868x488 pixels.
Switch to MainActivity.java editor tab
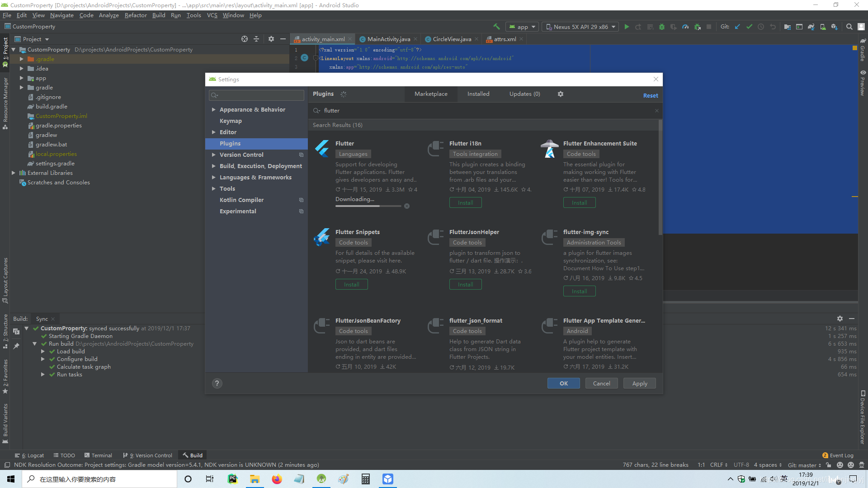(x=388, y=39)
